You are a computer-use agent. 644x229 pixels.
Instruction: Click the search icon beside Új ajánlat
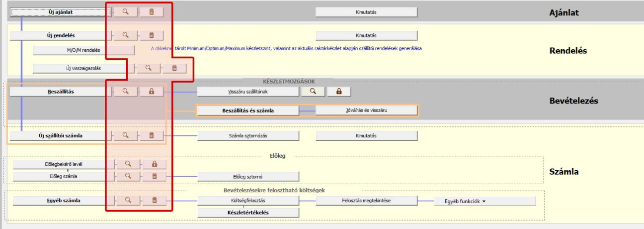point(125,12)
